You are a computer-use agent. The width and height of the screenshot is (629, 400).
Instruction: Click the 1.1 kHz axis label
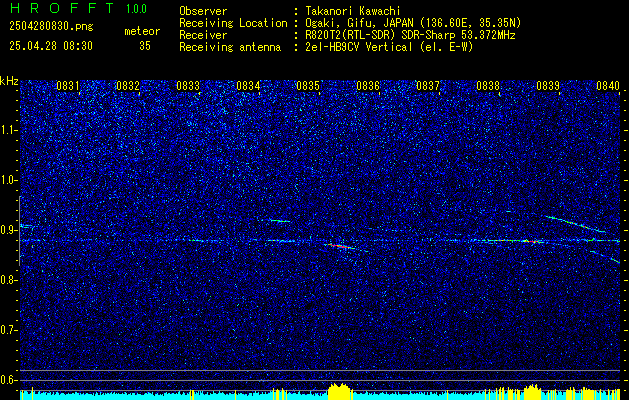pyautogui.click(x=8, y=130)
